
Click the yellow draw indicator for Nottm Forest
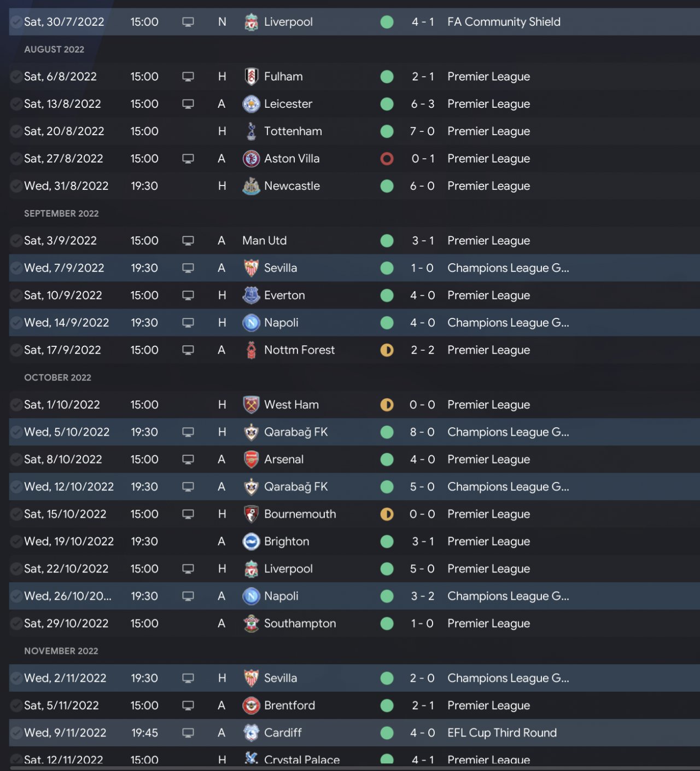(x=387, y=350)
